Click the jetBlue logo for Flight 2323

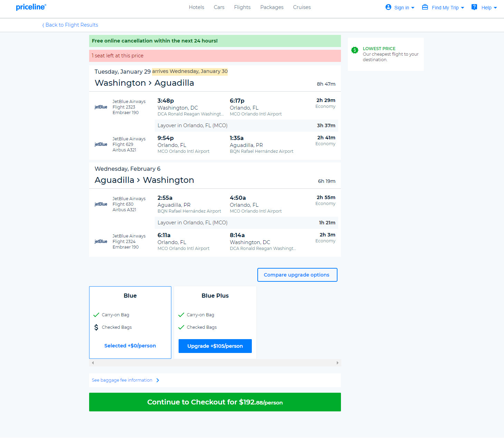(x=101, y=107)
